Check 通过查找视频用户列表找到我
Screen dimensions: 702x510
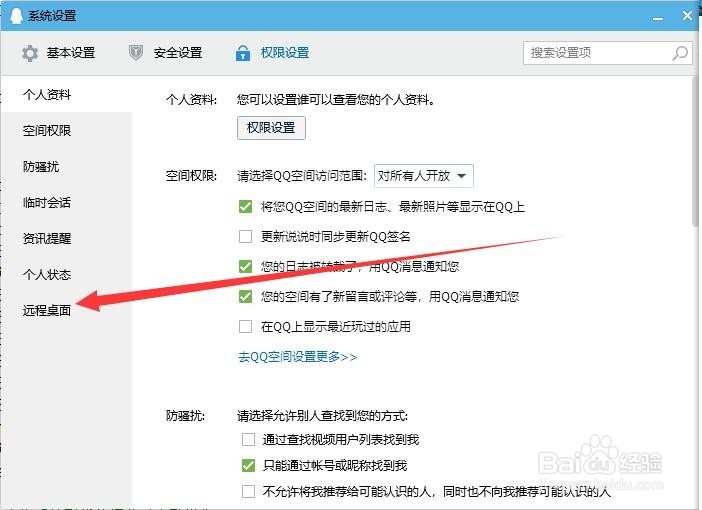tap(248, 440)
